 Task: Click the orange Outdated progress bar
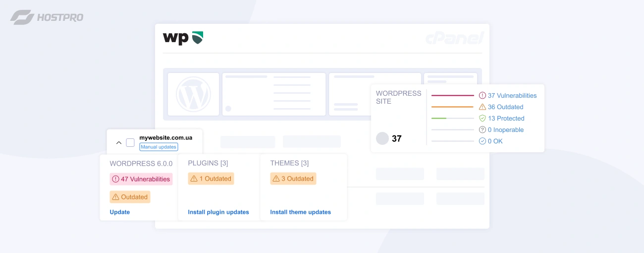pyautogui.click(x=453, y=107)
